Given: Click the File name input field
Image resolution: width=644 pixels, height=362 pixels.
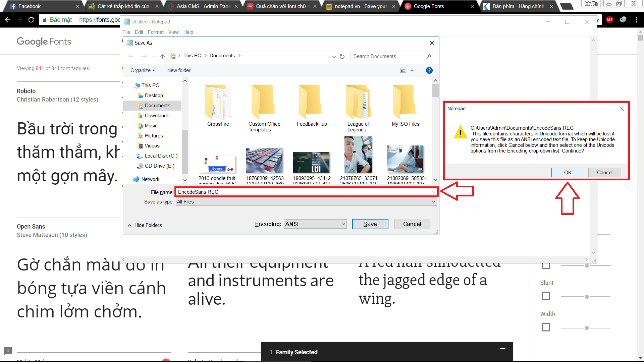Looking at the screenshot, I should click(302, 192).
